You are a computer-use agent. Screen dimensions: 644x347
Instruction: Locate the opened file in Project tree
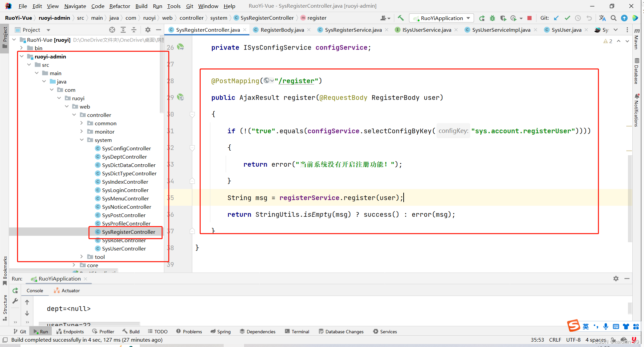(x=112, y=30)
